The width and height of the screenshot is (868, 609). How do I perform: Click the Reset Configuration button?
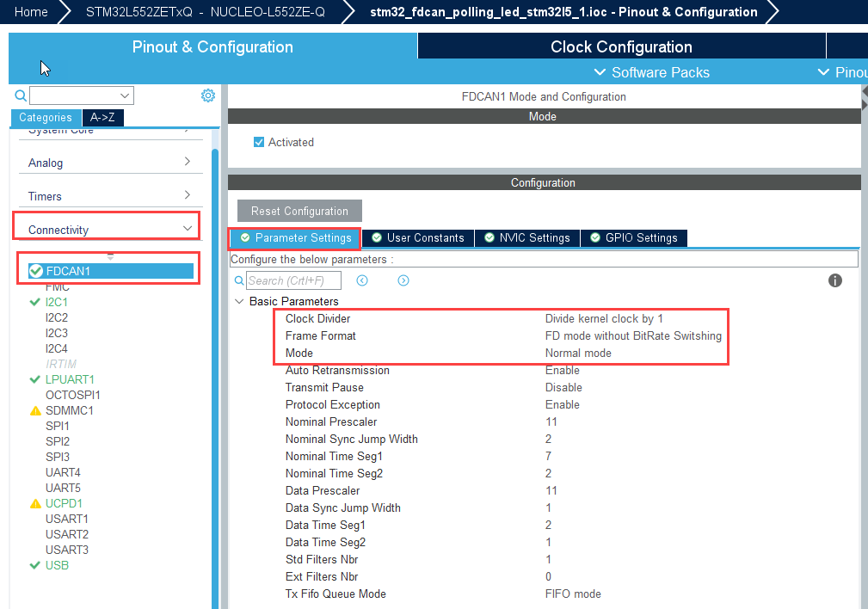[x=299, y=211]
